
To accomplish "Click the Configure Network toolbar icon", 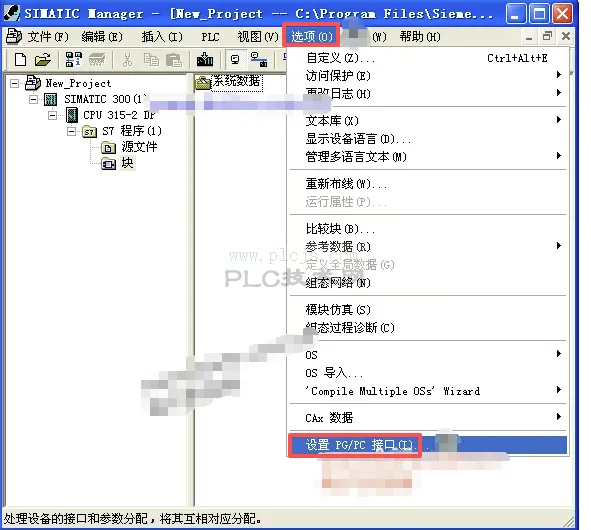I will (x=259, y=60).
